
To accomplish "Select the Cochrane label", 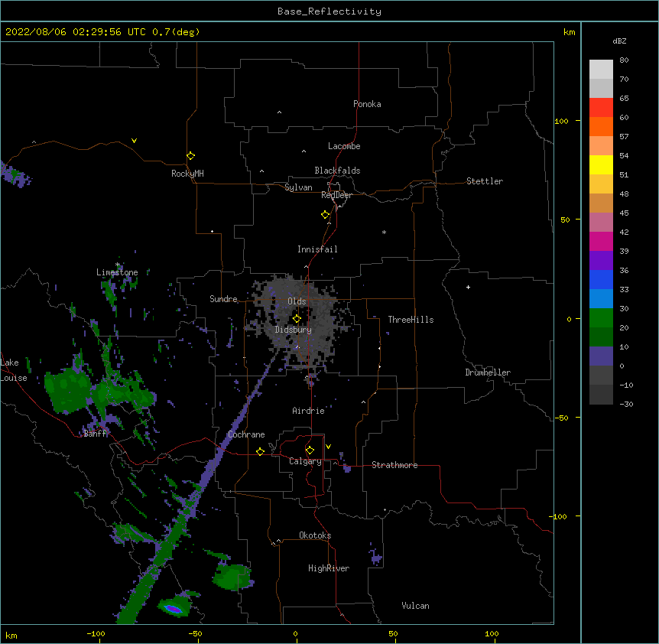I will (x=246, y=434).
